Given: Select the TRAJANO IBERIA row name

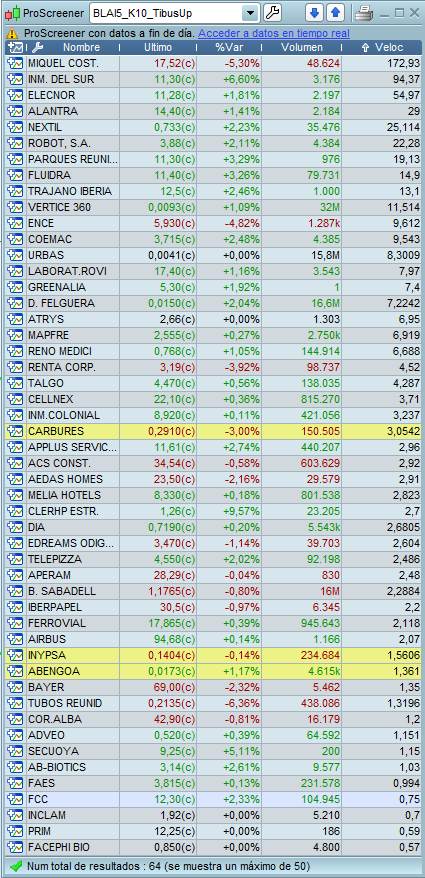Looking at the screenshot, I should [69, 192].
